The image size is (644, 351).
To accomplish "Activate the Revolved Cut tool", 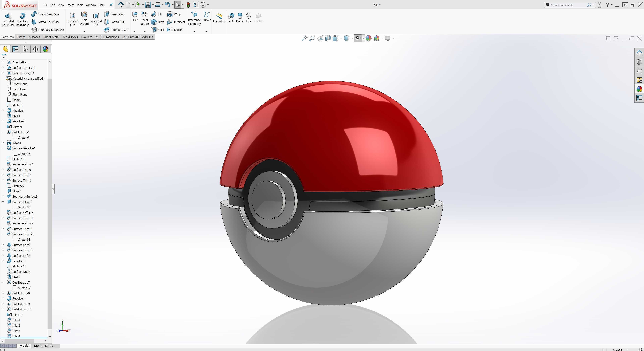I will click(96, 19).
